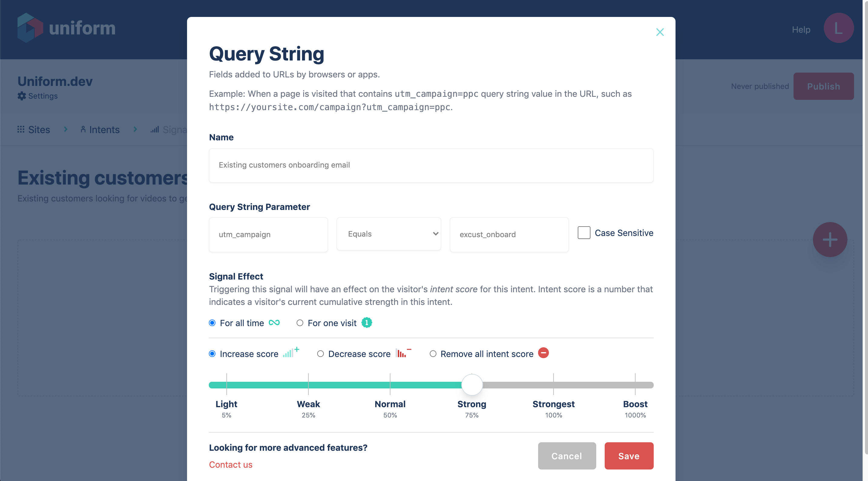Click the plus add signal button
Viewport: 868px width, 481px height.
tap(830, 240)
